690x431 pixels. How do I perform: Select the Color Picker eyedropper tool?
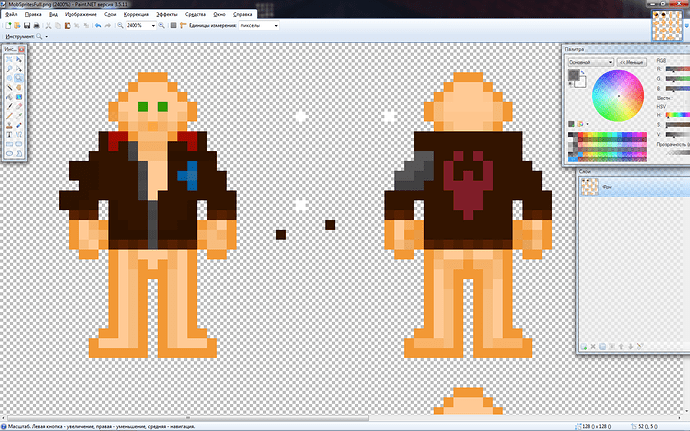pyautogui.click(x=19, y=116)
